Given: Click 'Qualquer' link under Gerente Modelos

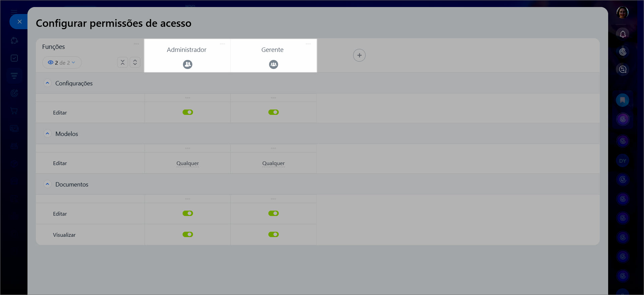Looking at the screenshot, I should [x=273, y=163].
